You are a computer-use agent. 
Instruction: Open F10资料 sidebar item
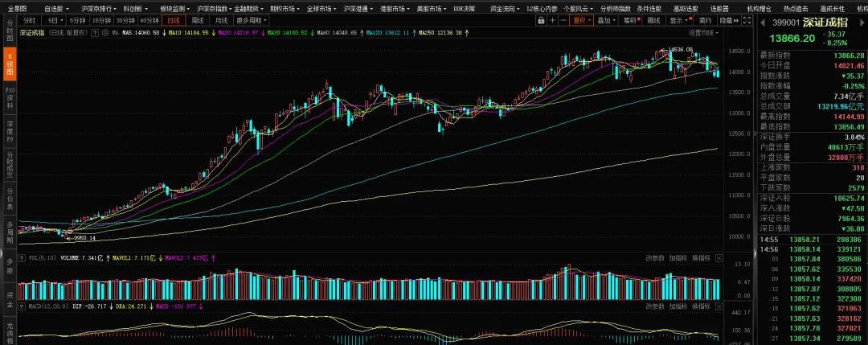tap(10, 97)
